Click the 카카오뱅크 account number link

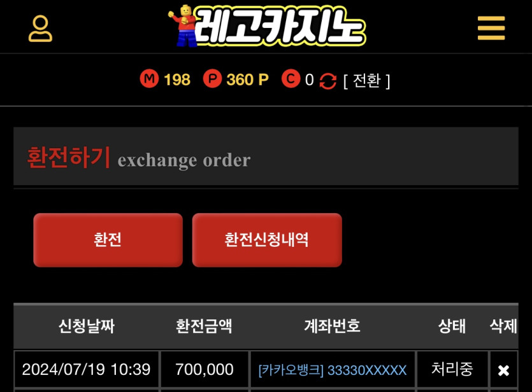click(332, 370)
